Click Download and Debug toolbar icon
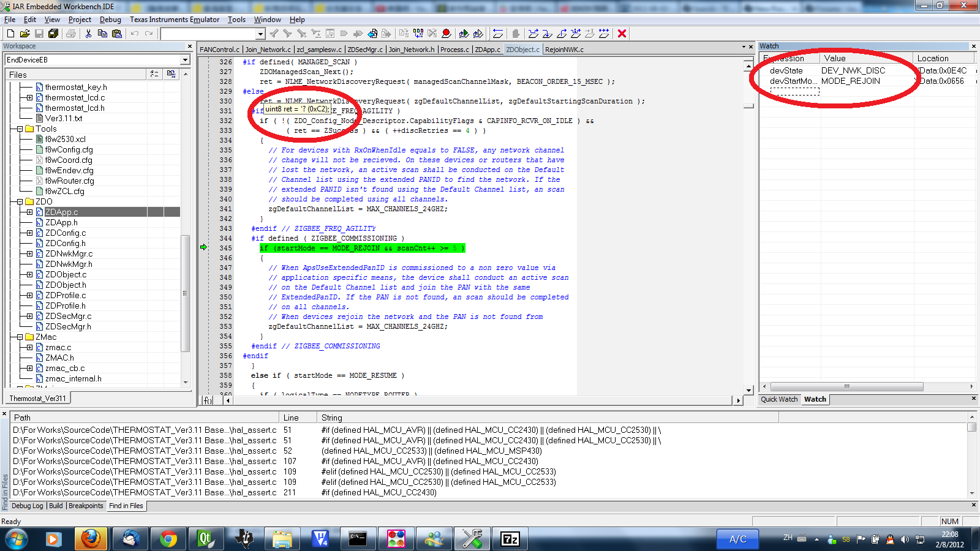Screen dimensions: 980x551 click(464, 34)
